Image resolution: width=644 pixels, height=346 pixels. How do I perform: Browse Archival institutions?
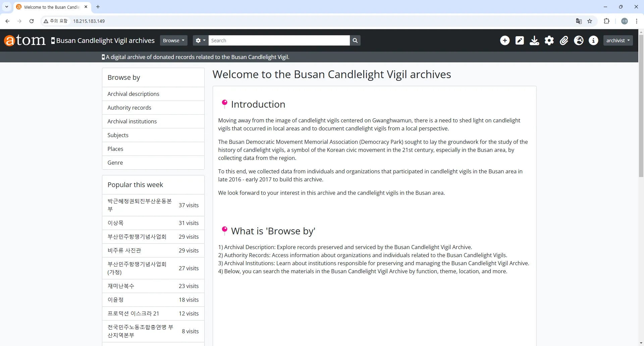(153, 121)
